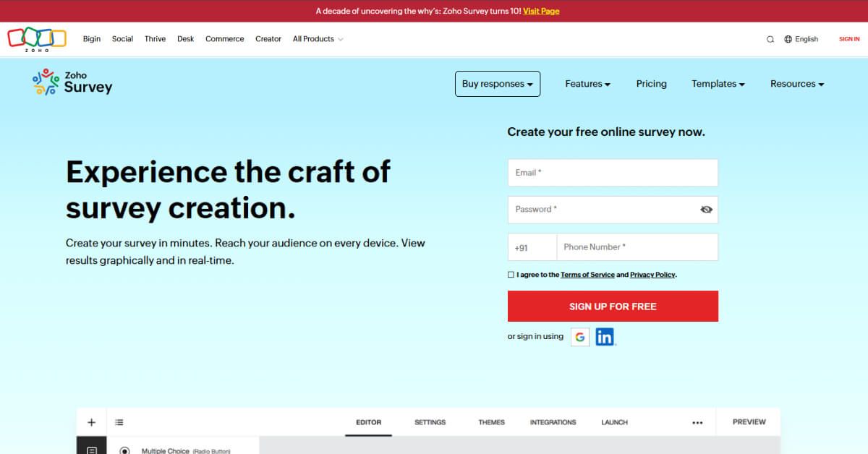868x454 pixels.
Task: Click the plus icon in editor preview
Action: 91,422
